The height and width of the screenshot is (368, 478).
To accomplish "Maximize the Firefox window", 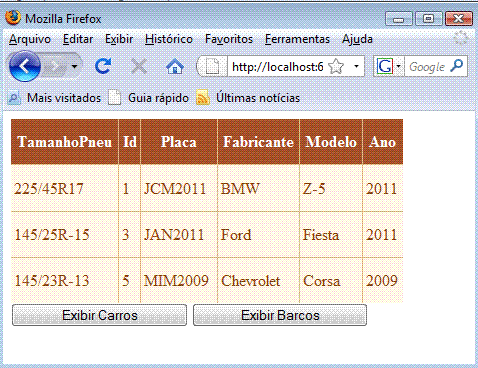I will [x=429, y=19].
